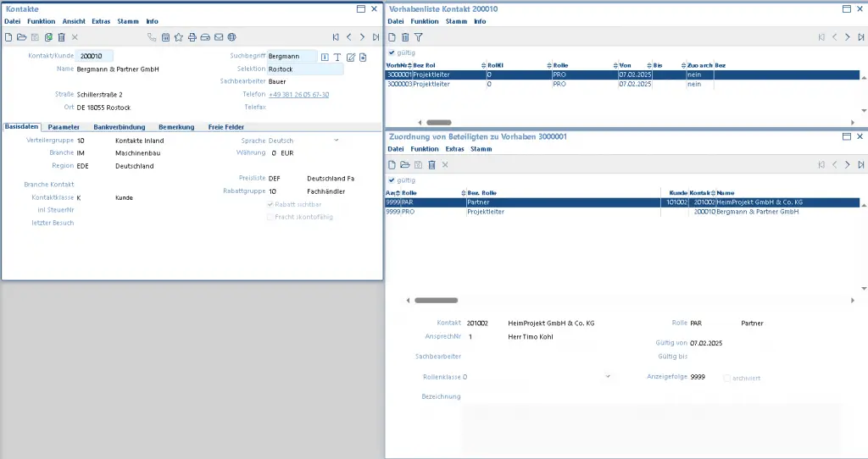The height and width of the screenshot is (459, 868).
Task: Click the printer icon in Kontakte toolbar
Action: 192,37
